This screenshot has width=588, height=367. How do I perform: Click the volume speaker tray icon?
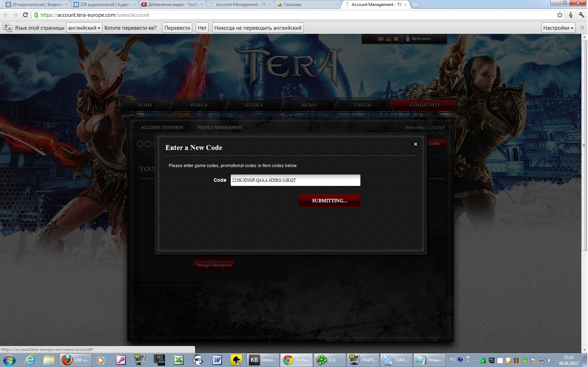coord(550,360)
